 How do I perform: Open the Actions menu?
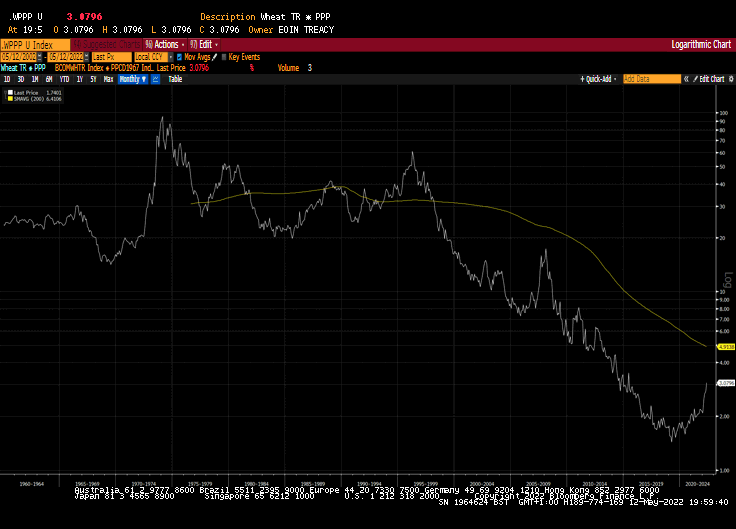[x=165, y=45]
